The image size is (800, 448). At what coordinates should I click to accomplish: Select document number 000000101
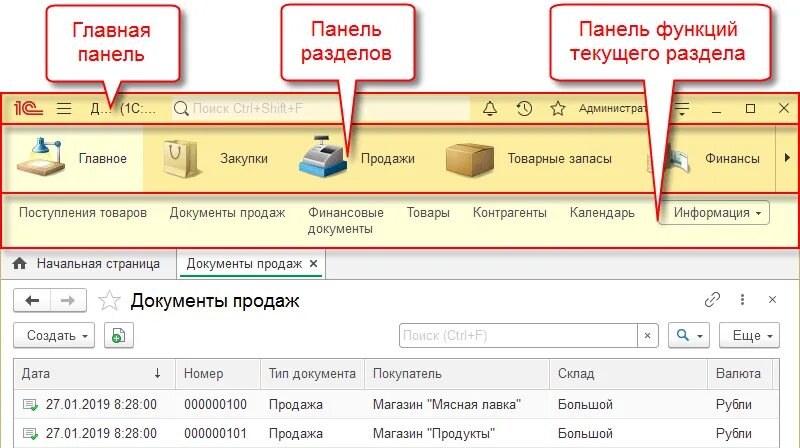point(215,434)
